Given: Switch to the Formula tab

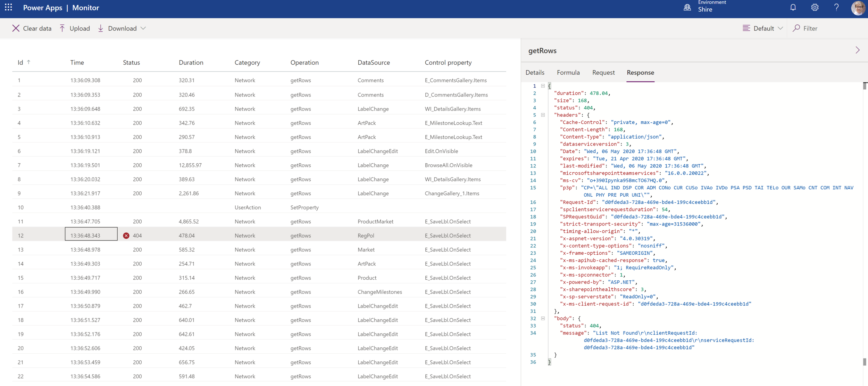Looking at the screenshot, I should pyautogui.click(x=568, y=73).
